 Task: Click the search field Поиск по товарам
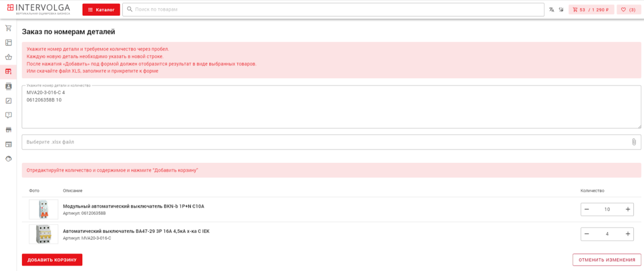333,10
